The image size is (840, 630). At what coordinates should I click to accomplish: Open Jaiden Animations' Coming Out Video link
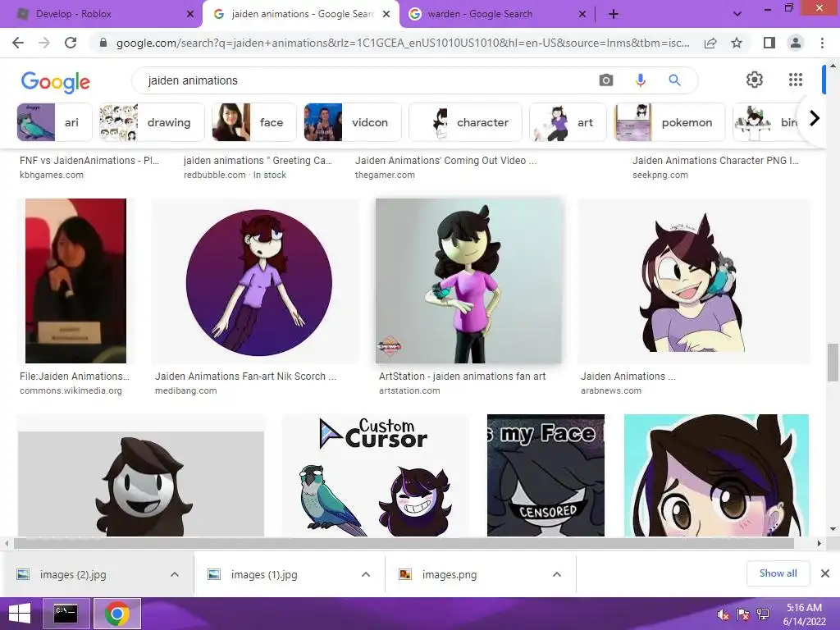[445, 161]
